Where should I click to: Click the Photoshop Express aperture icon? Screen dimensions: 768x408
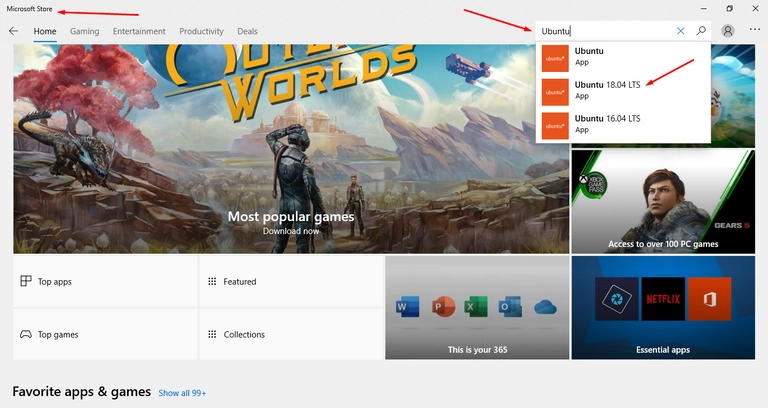pos(617,299)
